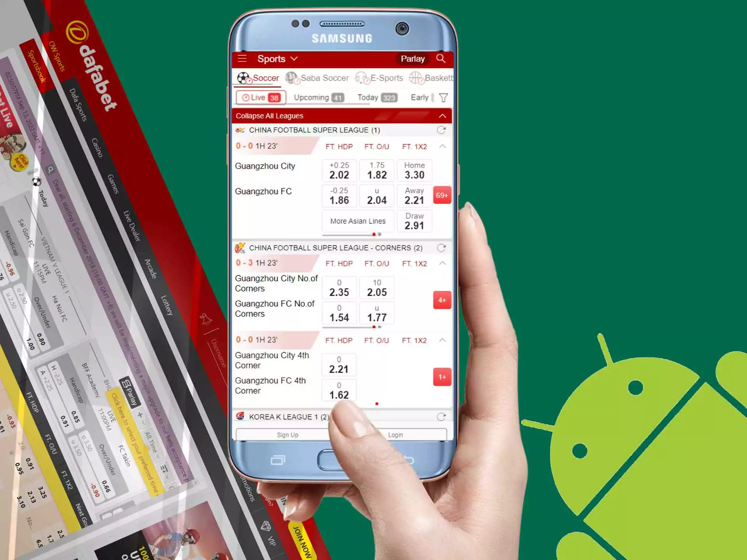747x560 pixels.
Task: Expand the Korea K League 1 section
Action: point(344,416)
